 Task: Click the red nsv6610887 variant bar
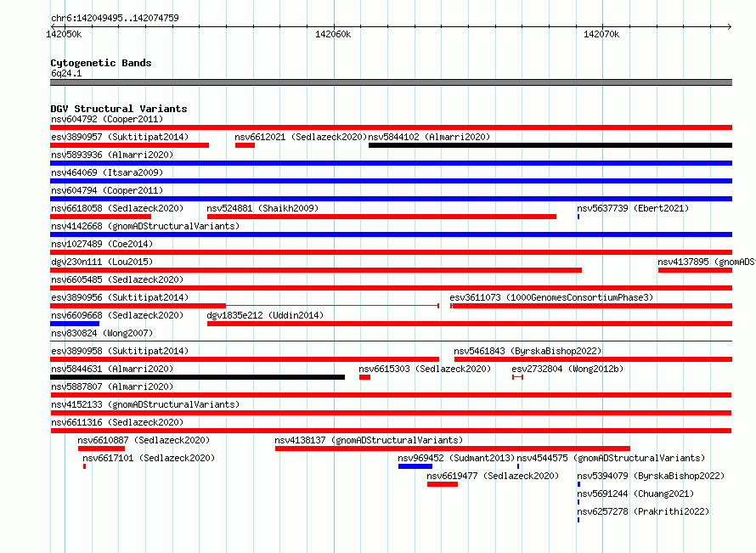point(101,449)
